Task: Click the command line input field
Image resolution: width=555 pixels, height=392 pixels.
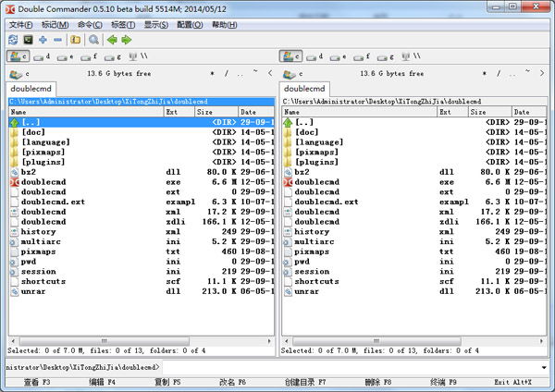Action: click(351, 368)
